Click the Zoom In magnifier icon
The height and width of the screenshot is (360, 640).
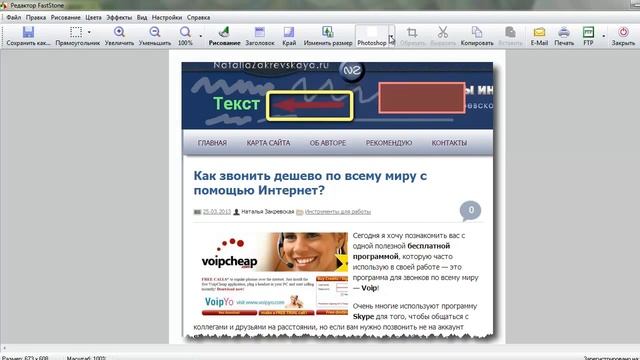point(119,32)
